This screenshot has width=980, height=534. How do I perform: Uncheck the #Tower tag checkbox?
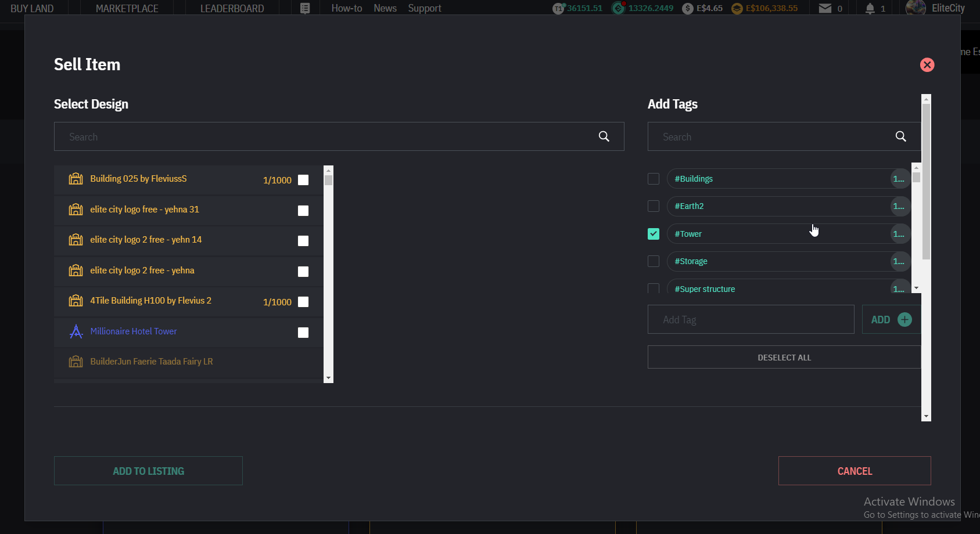pos(654,234)
